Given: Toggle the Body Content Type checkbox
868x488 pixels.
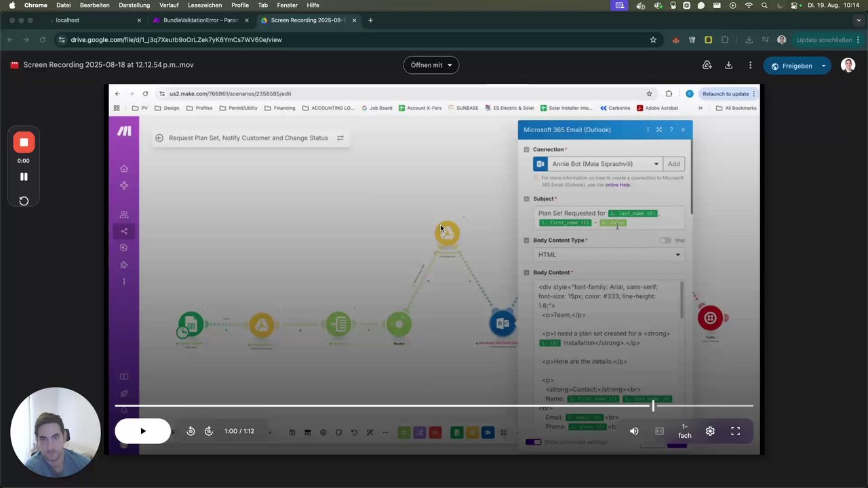Looking at the screenshot, I should coord(526,241).
